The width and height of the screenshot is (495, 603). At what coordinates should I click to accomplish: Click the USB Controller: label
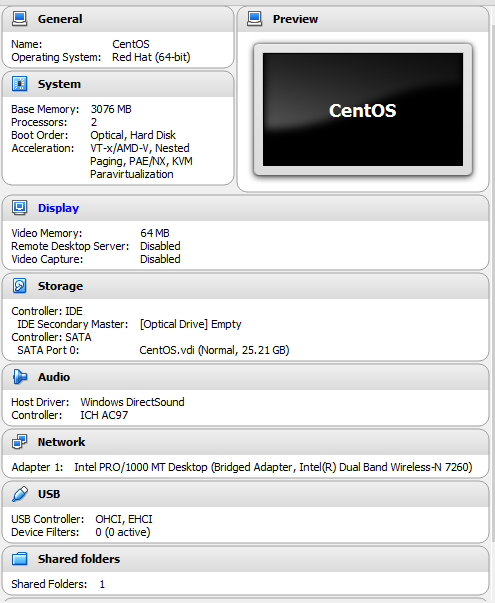tap(48, 520)
